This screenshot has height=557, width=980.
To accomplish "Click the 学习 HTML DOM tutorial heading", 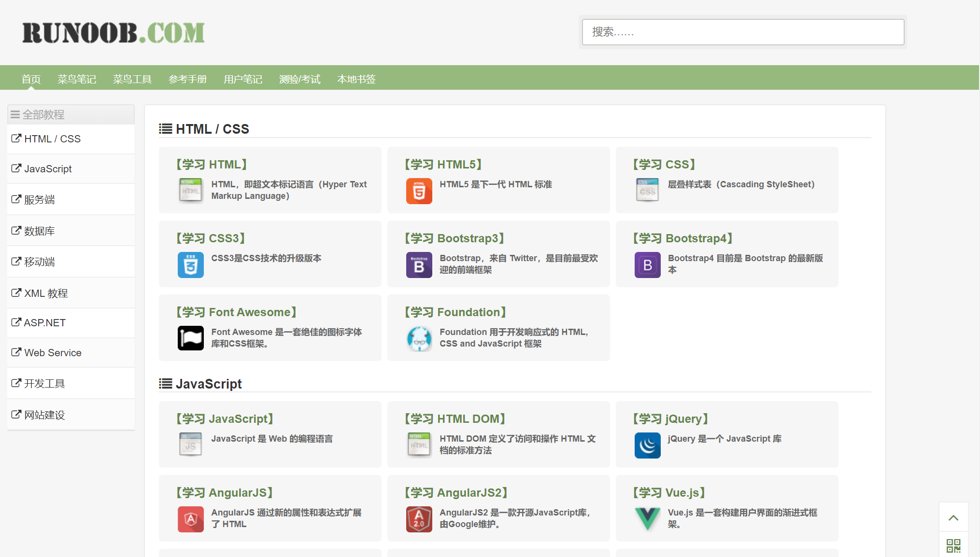I will pos(455,419).
